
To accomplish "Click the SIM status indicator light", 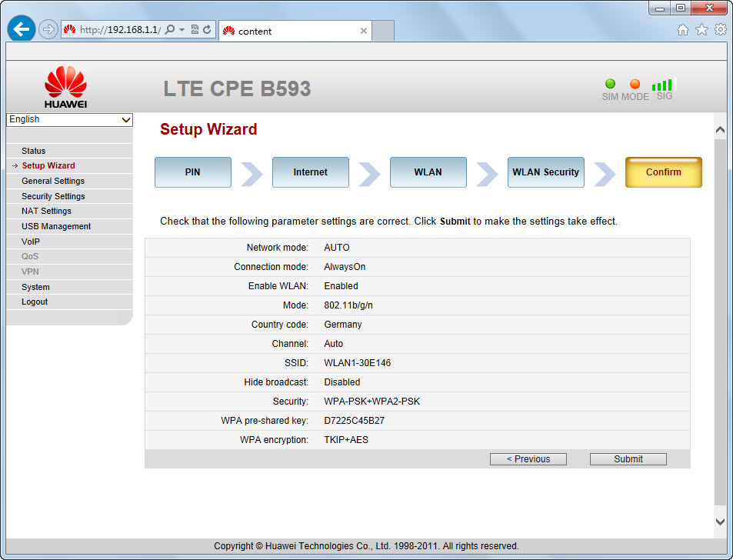I will tap(610, 85).
